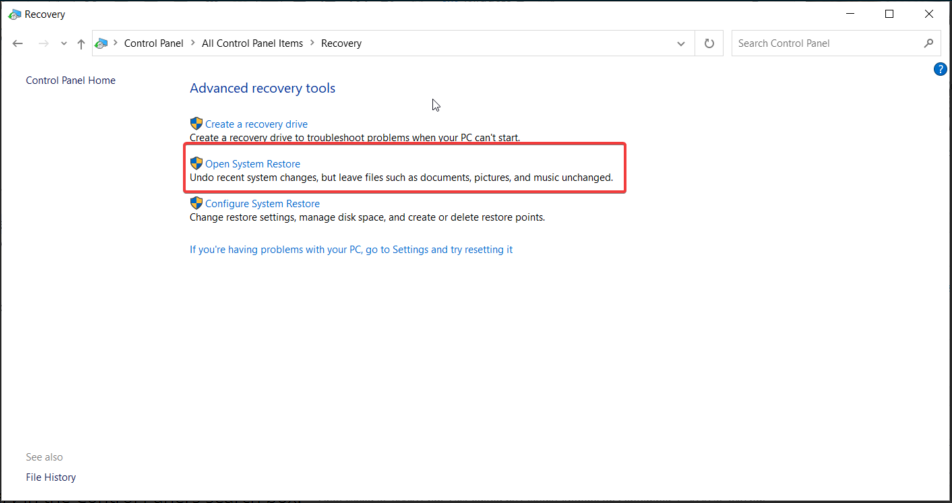Image resolution: width=952 pixels, height=503 pixels.
Task: Open the blue Help icon
Action: coord(940,69)
